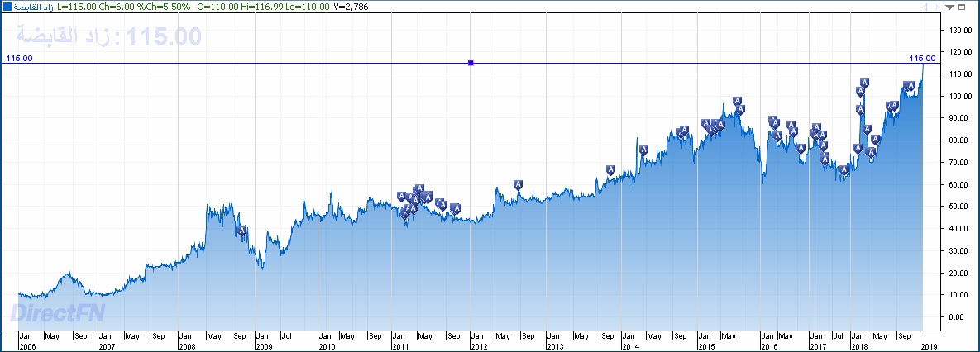Select the announcement marker in late 2013
This screenshot has height=352, width=980.
coord(610,170)
